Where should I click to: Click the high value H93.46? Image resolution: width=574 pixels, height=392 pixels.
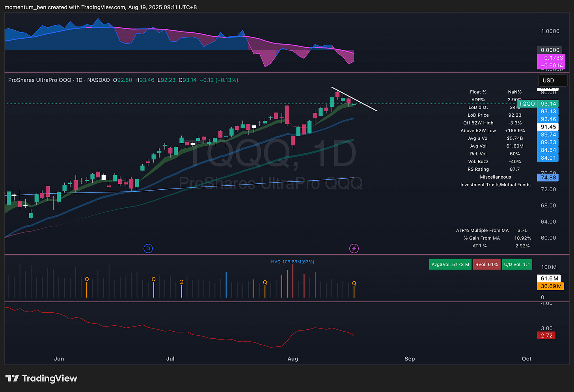(x=145, y=80)
